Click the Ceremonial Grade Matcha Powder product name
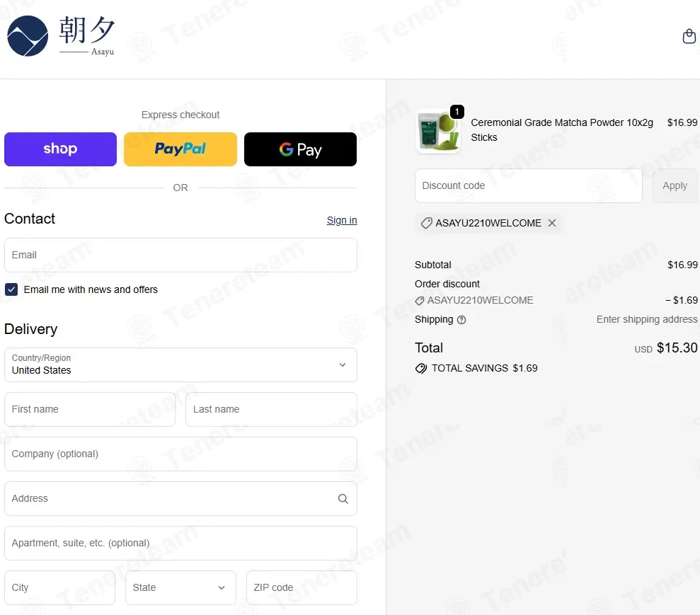This screenshot has height=615, width=700. [x=561, y=130]
